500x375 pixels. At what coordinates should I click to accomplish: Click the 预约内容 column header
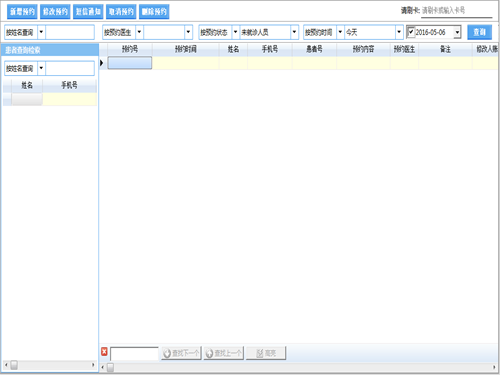363,49
